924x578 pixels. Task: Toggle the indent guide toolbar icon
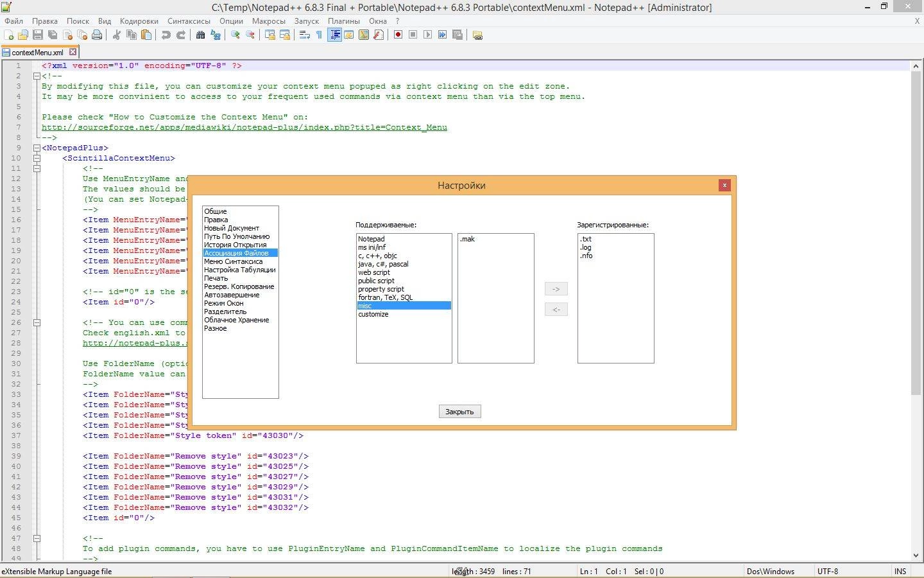click(334, 35)
